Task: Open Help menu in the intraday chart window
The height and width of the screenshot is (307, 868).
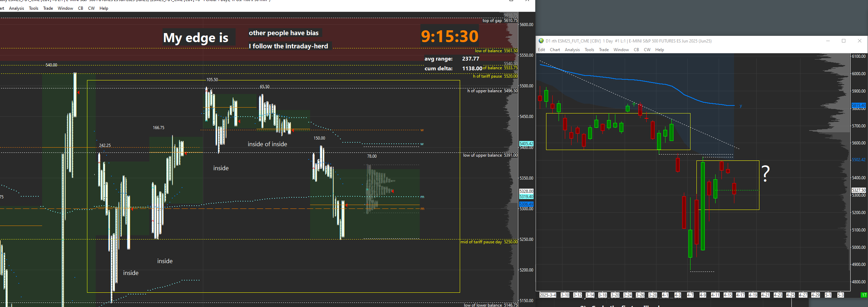Action: click(x=104, y=8)
